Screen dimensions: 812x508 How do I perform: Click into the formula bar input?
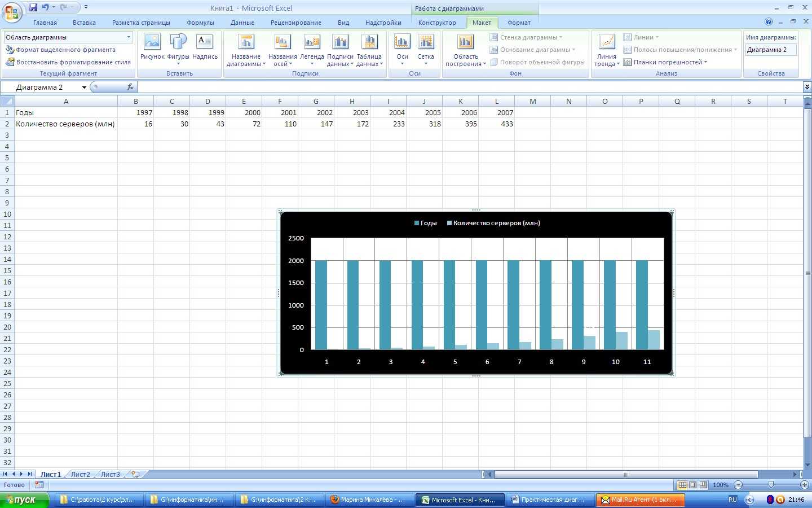coord(470,87)
